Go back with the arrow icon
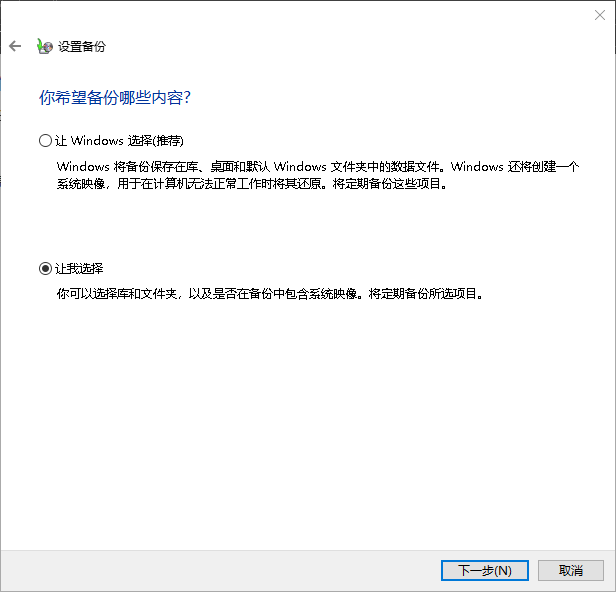616x592 pixels. tap(15, 46)
